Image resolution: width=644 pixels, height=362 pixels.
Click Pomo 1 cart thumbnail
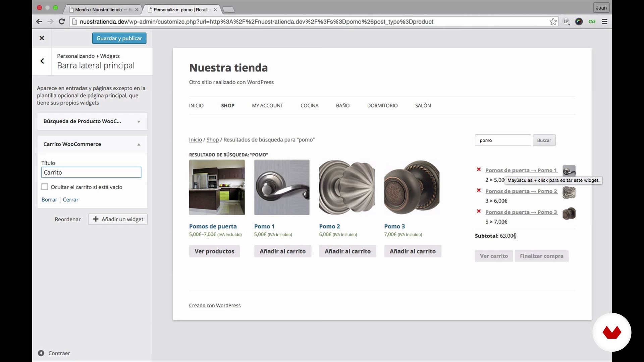(x=569, y=171)
